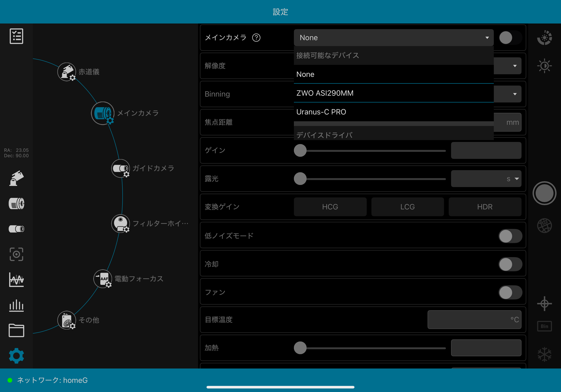Open the mount (赤道儀) settings node

66,72
